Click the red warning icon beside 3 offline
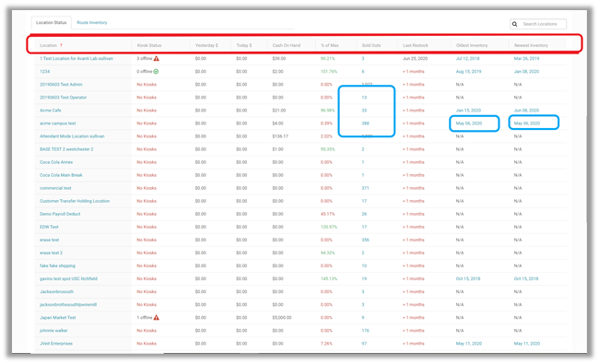The width and height of the screenshot is (599, 364). pos(157,58)
